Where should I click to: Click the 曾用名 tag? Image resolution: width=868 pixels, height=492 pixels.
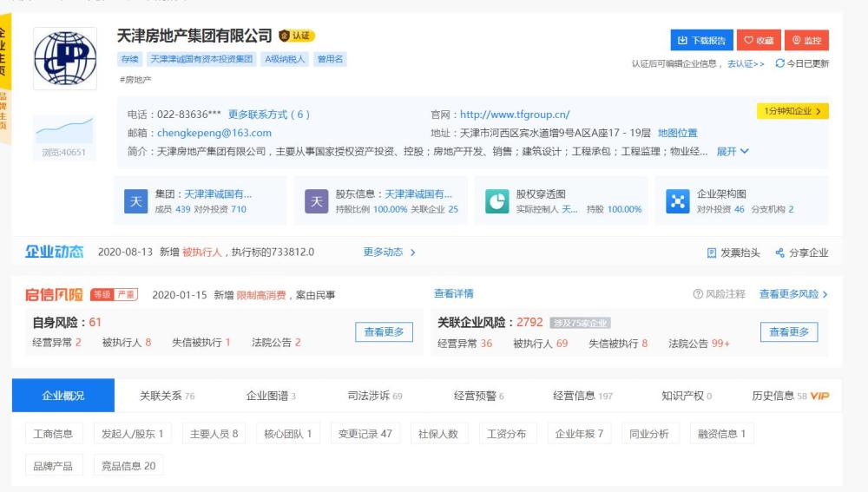click(x=330, y=59)
